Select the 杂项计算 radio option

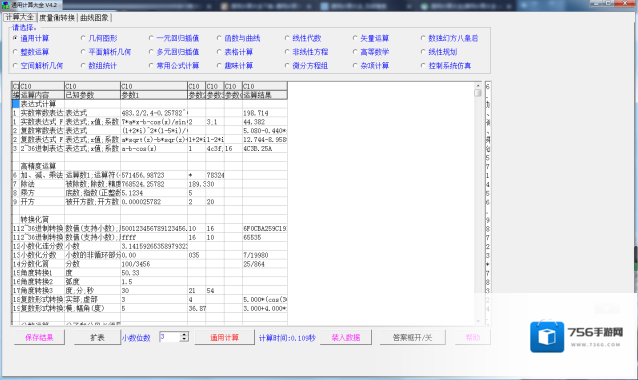click(x=371, y=66)
